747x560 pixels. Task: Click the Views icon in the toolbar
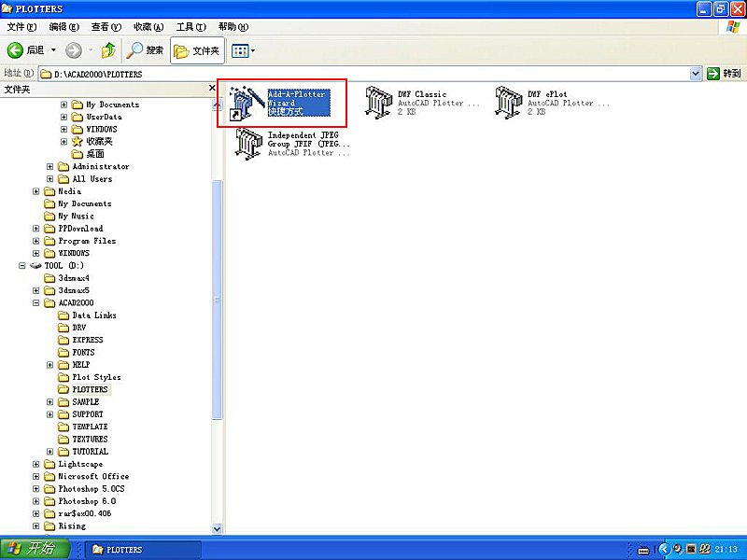pos(240,50)
